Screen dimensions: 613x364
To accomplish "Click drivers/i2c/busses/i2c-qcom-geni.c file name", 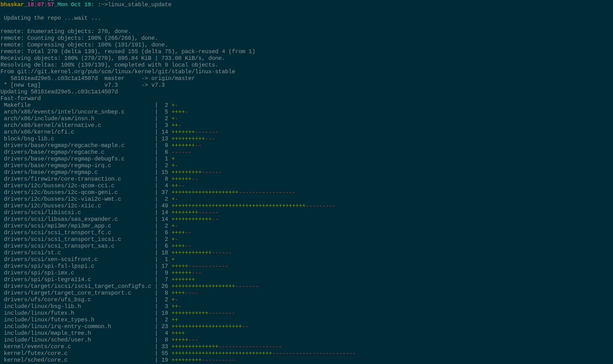I will click(x=61, y=192).
